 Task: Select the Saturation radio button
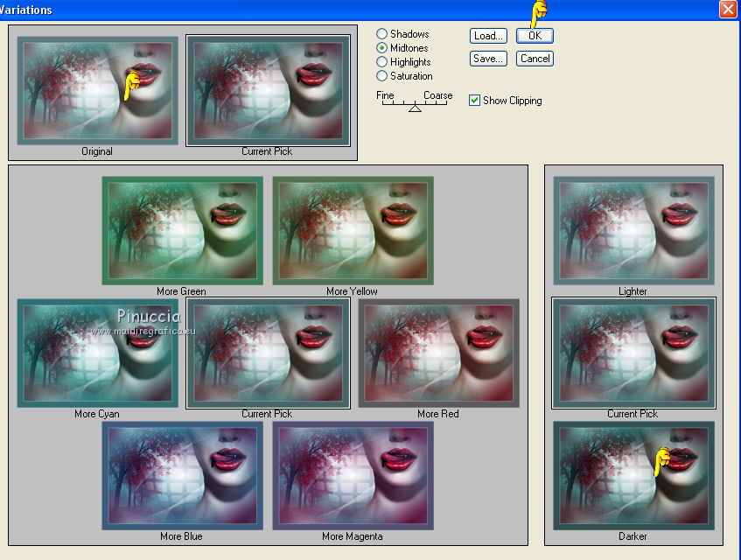[381, 75]
